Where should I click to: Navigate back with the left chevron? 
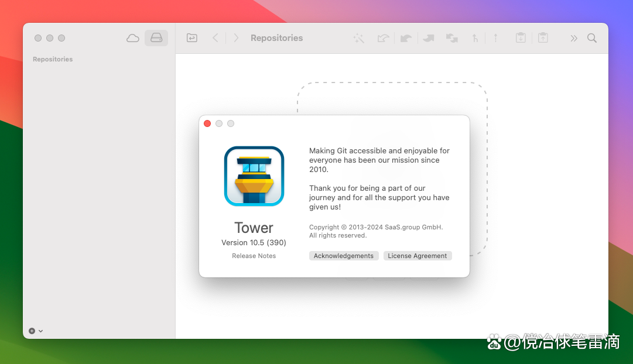coord(215,38)
